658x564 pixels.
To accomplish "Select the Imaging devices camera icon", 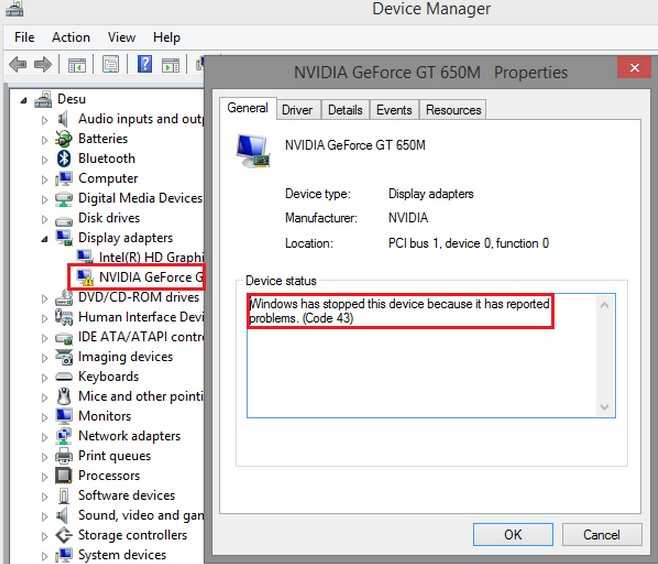I will tap(64, 357).
